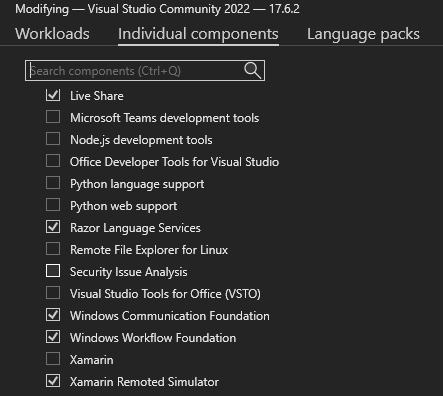Uncheck Windows Workflow Foundation

click(x=53, y=337)
